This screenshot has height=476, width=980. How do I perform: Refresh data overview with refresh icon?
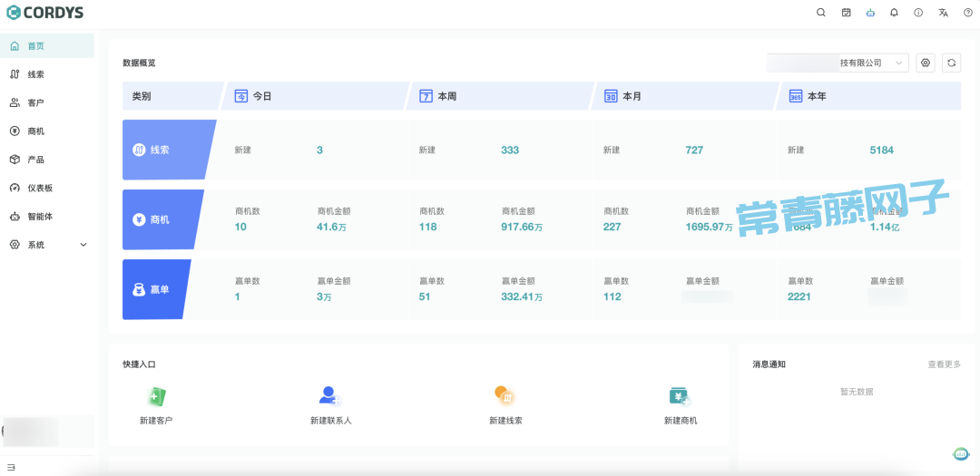(951, 63)
